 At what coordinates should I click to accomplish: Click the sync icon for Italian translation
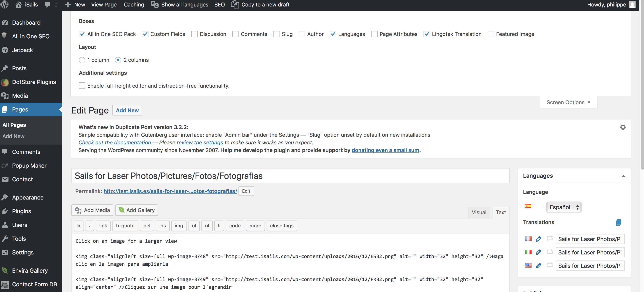[x=549, y=252]
